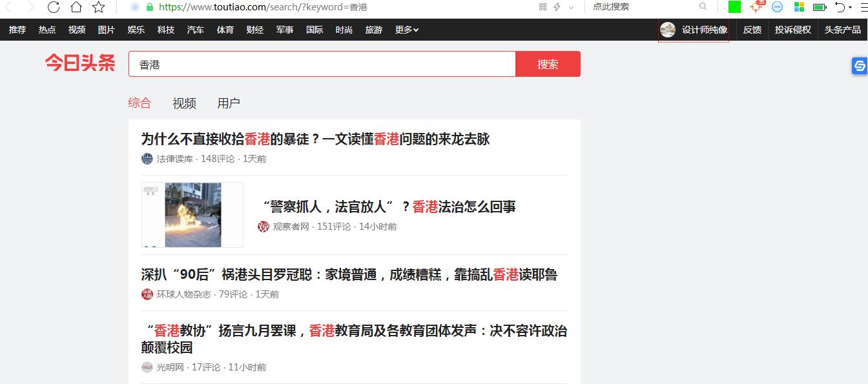Screen dimensions: 868x384
Task: Open the solid green square extension
Action: tap(734, 6)
